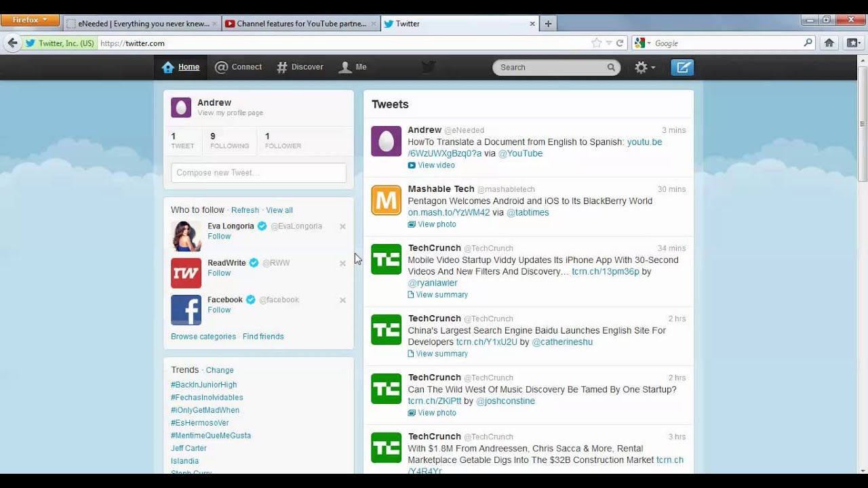
Task: Click the Compose new Tweet text box
Action: point(258,173)
